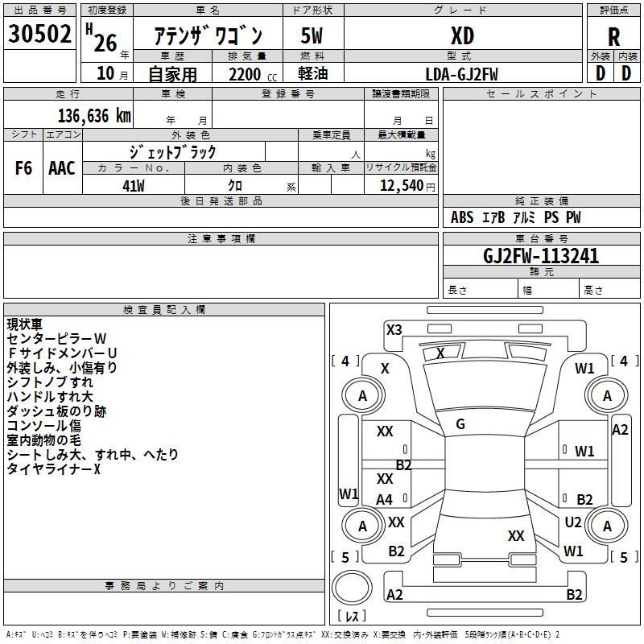This screenshot has height=644, width=644.
Task: Click the lot number 30502
Action: click(39, 35)
